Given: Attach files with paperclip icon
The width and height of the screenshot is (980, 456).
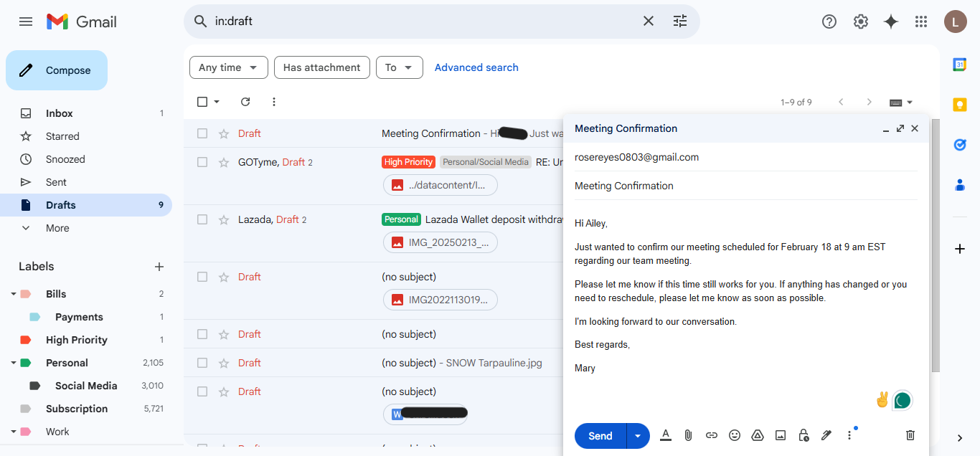Looking at the screenshot, I should pyautogui.click(x=688, y=435).
